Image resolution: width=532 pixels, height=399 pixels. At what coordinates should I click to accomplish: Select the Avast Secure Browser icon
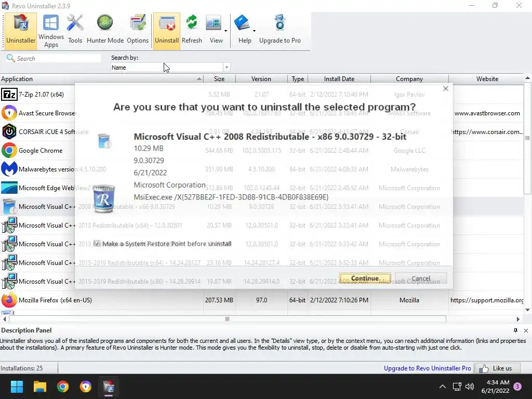point(9,113)
